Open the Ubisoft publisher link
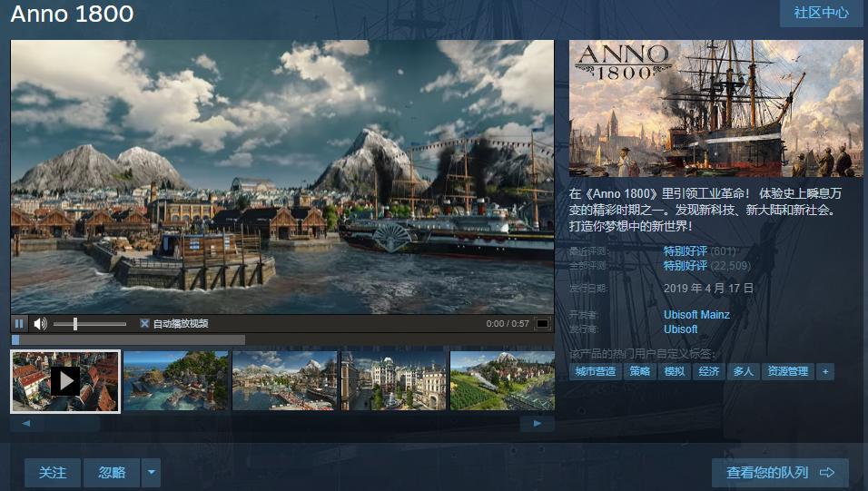Screen dimensions: 868x491 click(x=680, y=329)
